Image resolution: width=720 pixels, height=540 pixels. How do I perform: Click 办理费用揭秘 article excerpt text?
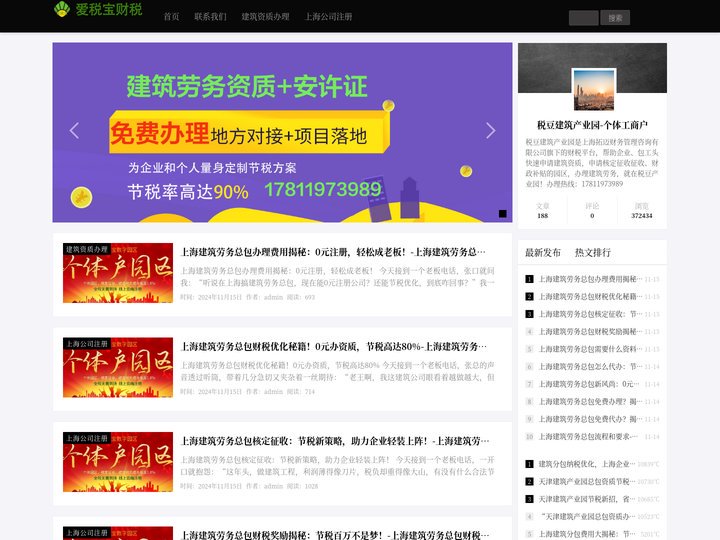coord(338,277)
